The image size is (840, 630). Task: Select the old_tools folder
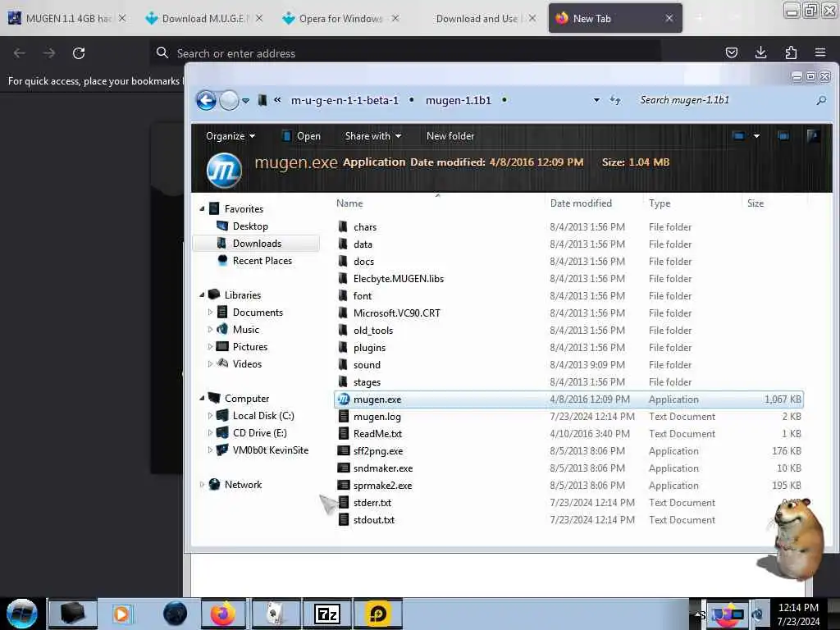point(373,330)
